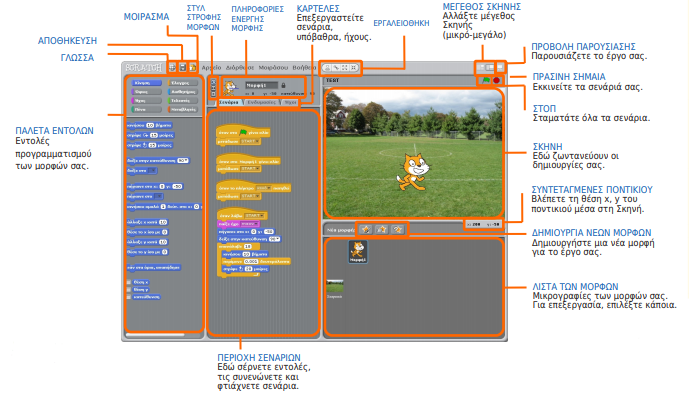This screenshot has width=689, height=404.
Task: Switch to small stage size
Action: (x=482, y=68)
